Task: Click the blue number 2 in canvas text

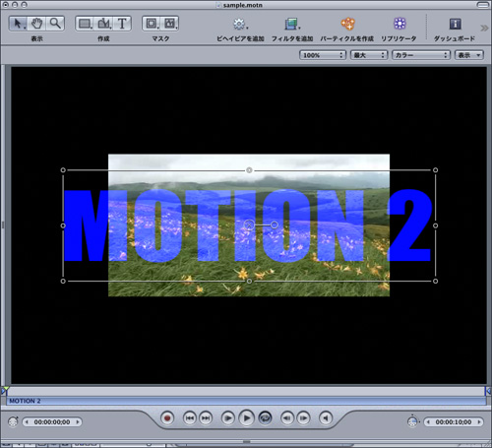Action: point(409,225)
